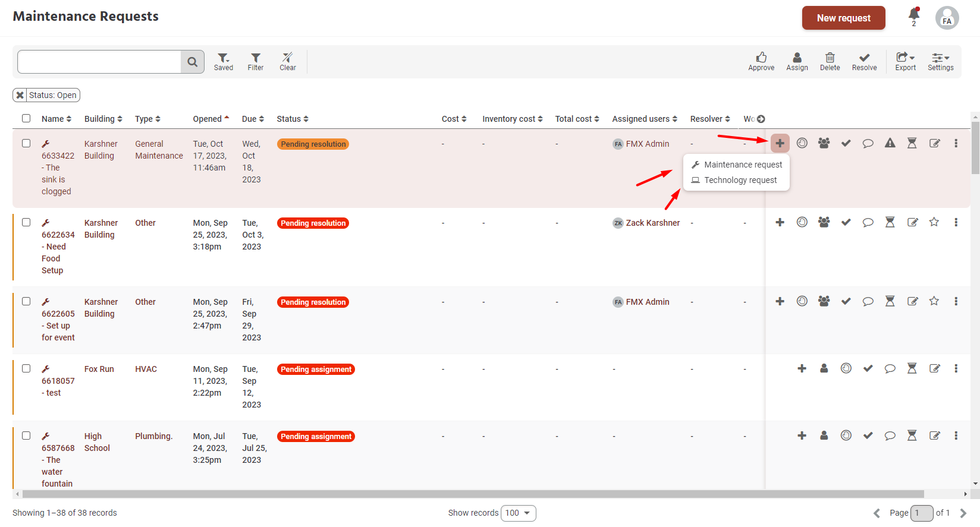
Task: Resolve request 6633422 with its checkmark icon
Action: 846,143
